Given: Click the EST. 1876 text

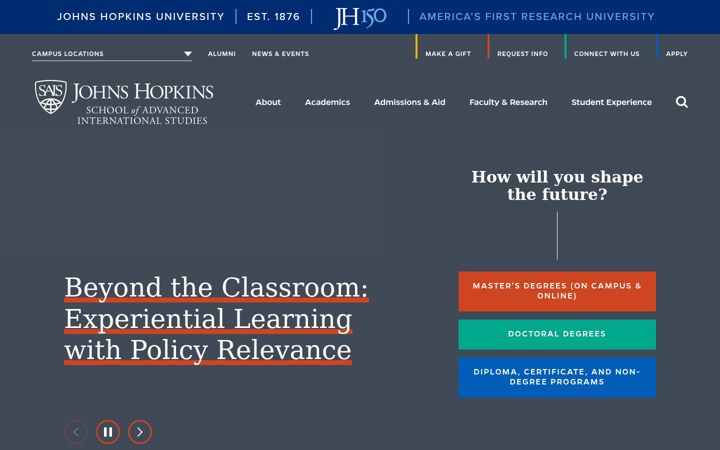Looking at the screenshot, I should (273, 17).
